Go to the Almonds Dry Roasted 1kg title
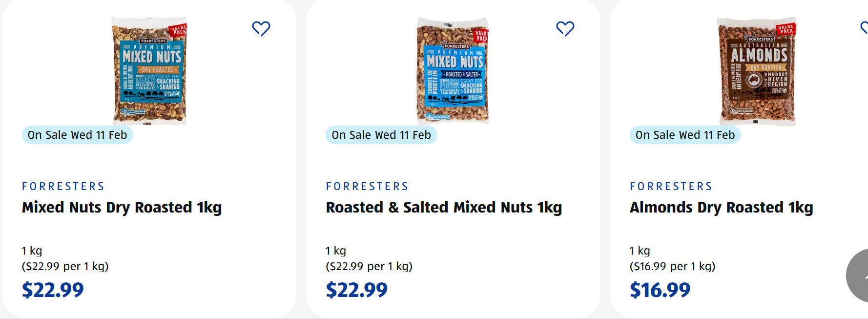Screen dimensions: 868x319 pos(721,208)
